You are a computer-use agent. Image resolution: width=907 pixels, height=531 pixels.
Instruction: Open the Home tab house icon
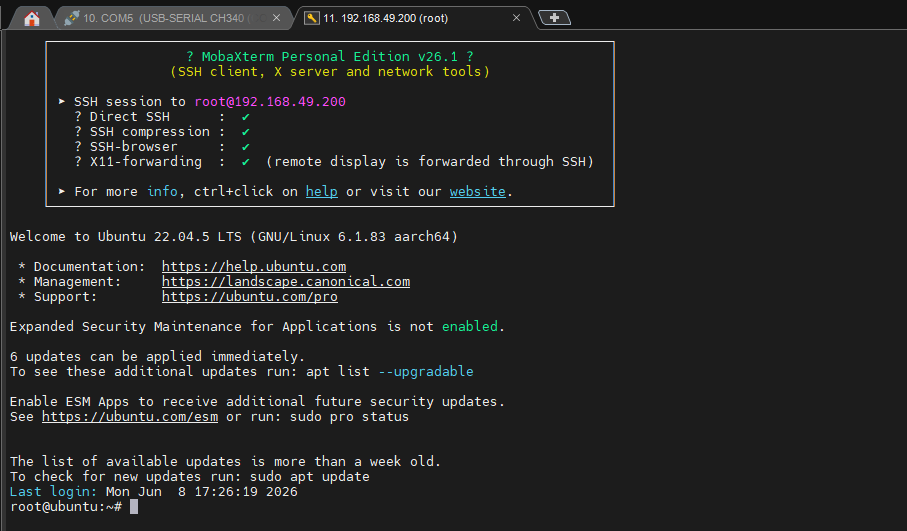32,19
